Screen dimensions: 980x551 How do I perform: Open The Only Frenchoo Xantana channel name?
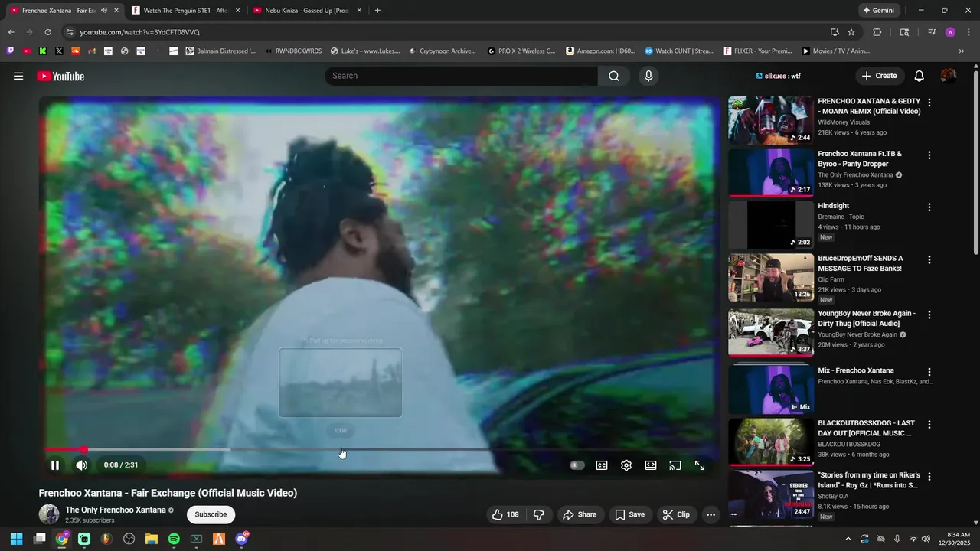116,510
